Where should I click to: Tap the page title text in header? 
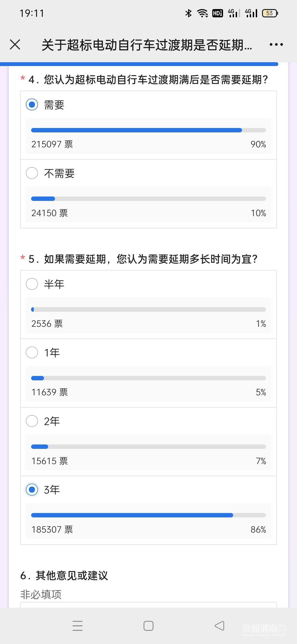[x=147, y=45]
